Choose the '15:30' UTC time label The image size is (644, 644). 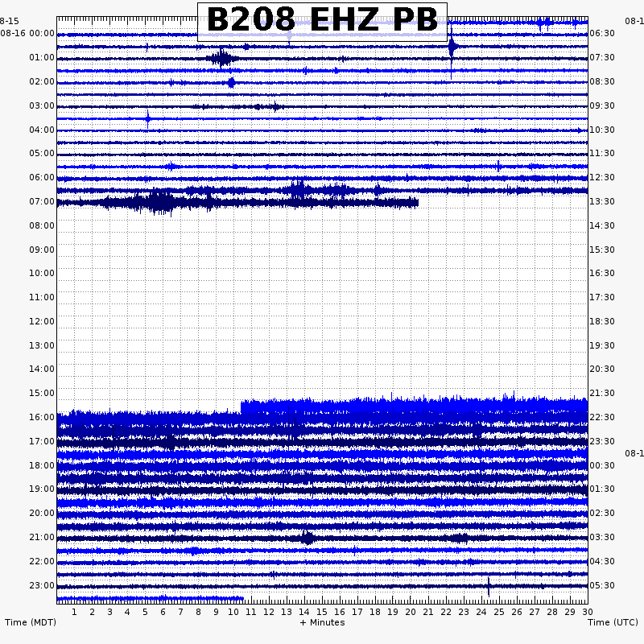point(602,250)
